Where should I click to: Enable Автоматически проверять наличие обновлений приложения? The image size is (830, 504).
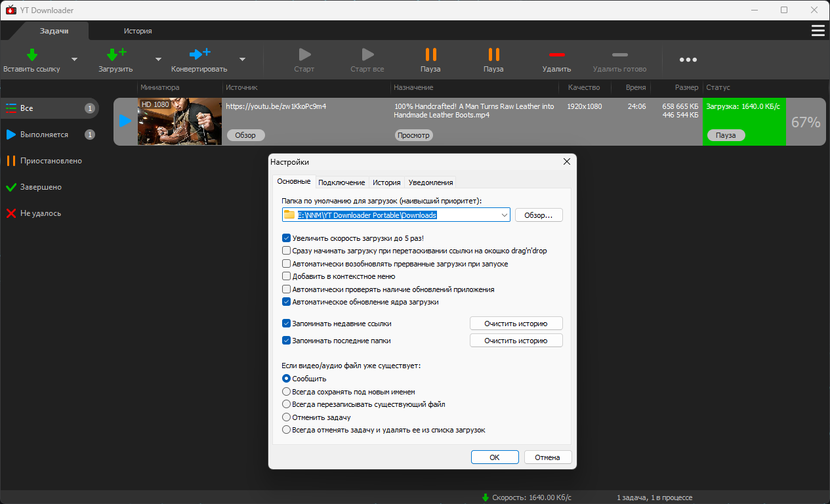pyautogui.click(x=286, y=289)
